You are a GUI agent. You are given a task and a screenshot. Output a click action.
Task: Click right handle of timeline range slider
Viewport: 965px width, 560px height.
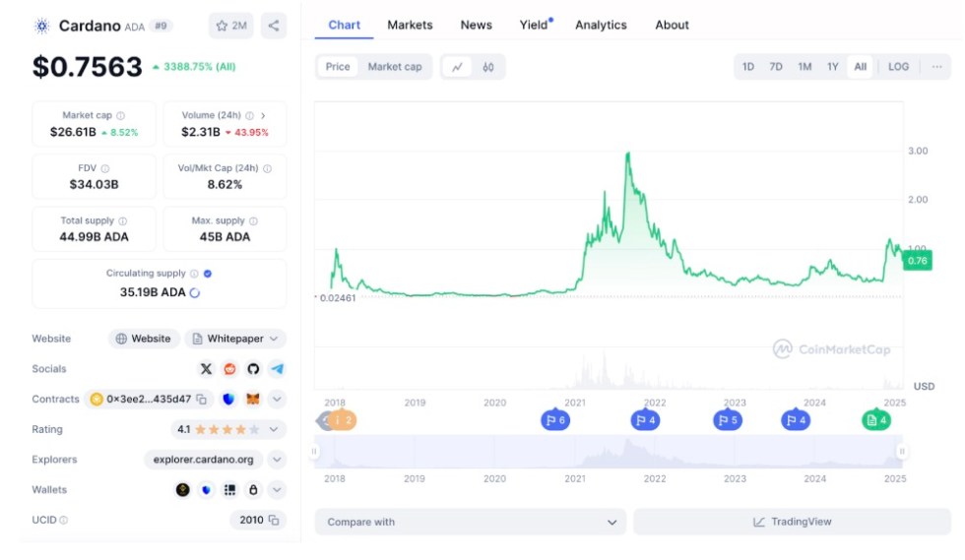[901, 452]
